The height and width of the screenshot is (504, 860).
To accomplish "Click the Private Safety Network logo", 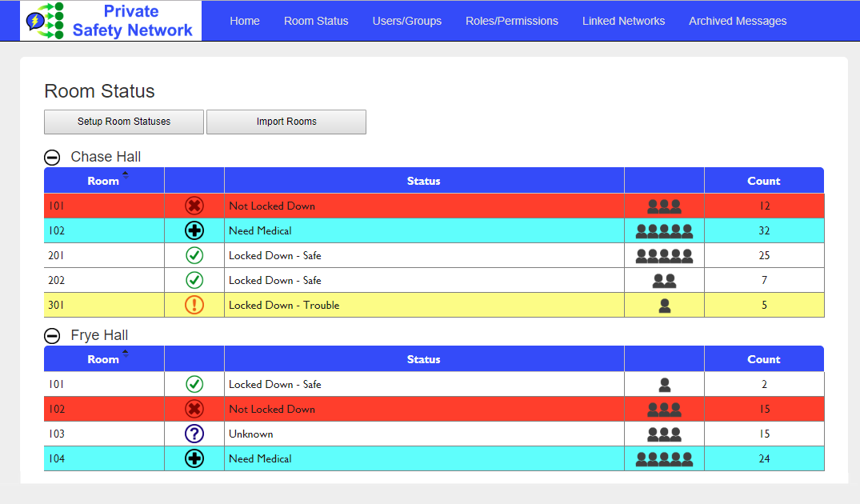I will [110, 21].
